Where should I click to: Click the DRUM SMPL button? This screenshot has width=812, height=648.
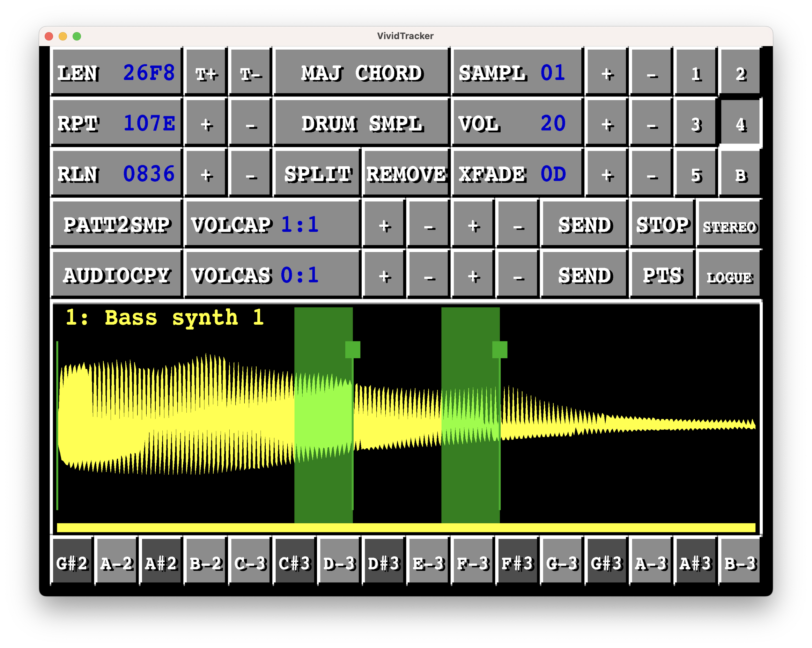point(361,123)
